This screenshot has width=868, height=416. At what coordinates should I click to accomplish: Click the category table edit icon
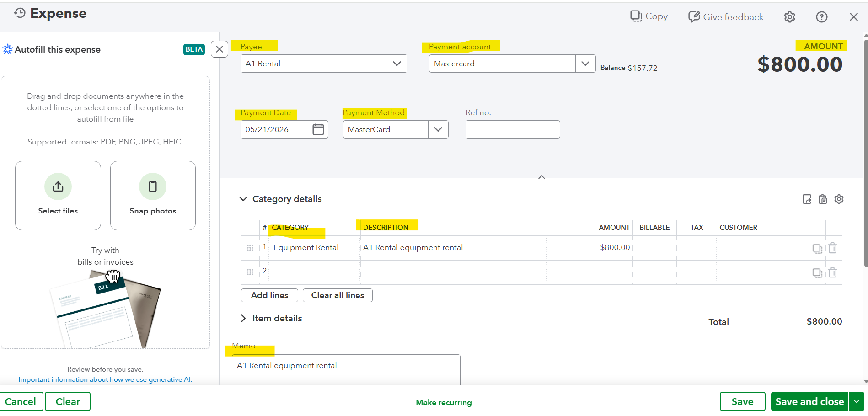click(x=807, y=199)
